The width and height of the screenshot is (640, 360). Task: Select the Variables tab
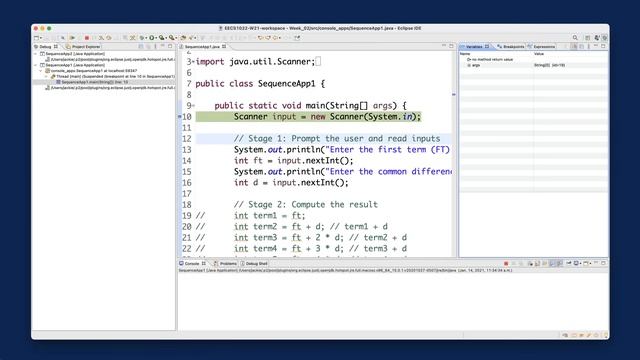(474, 47)
